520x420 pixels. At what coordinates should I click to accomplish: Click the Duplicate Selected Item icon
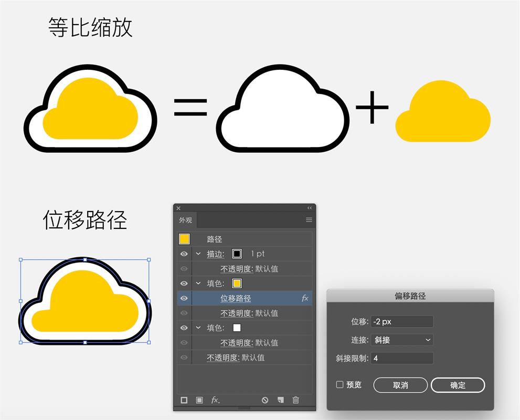[x=281, y=400]
